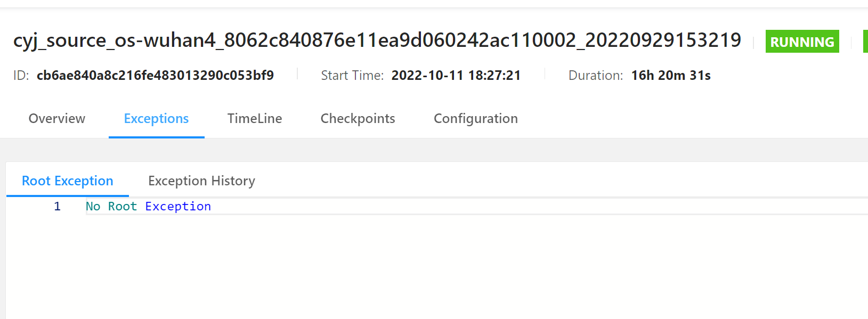
Task: Select the job ID cb6ae840a8c216fe483013290c053bf9
Action: (x=155, y=75)
